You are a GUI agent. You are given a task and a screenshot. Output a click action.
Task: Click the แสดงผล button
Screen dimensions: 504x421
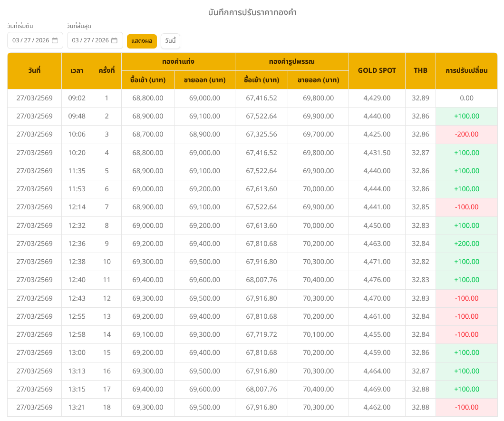[142, 41]
